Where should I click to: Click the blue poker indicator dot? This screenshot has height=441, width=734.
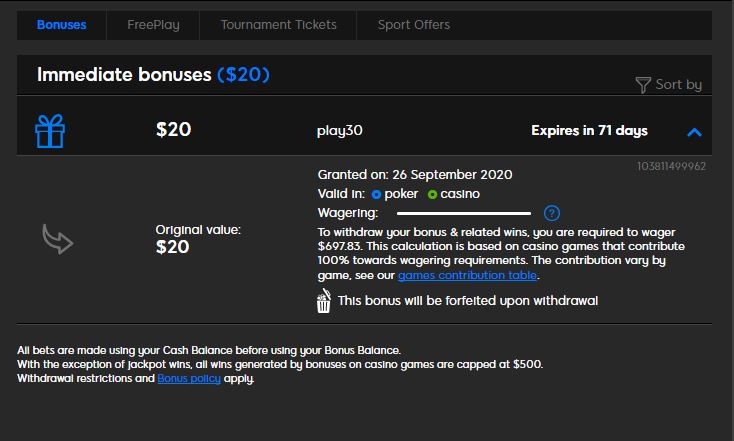(x=376, y=194)
